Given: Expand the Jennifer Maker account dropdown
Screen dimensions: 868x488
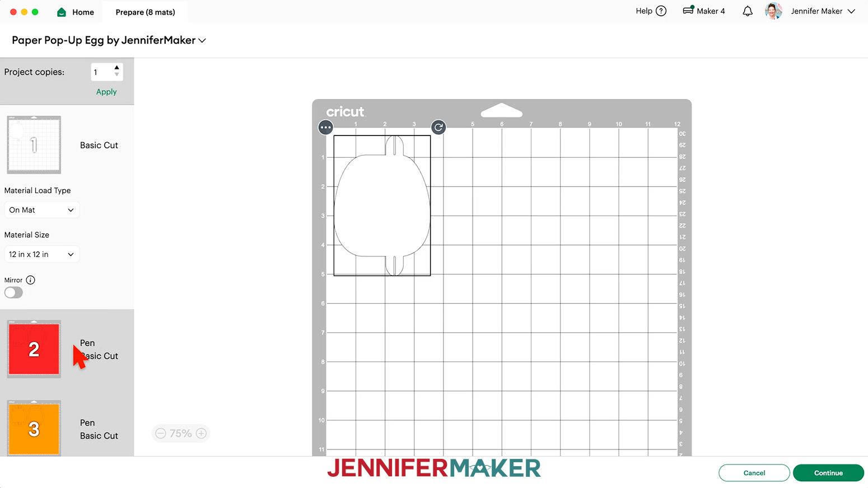Looking at the screenshot, I should 851,11.
